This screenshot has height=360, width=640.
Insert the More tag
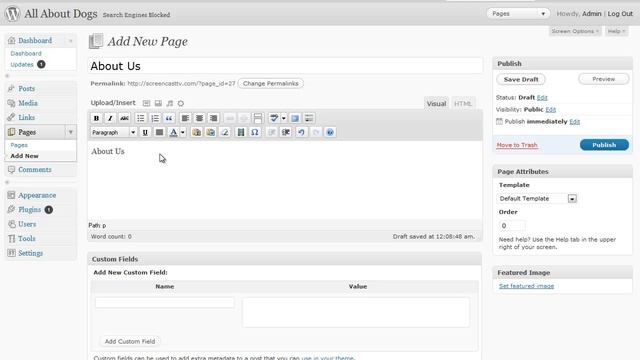tap(258, 118)
